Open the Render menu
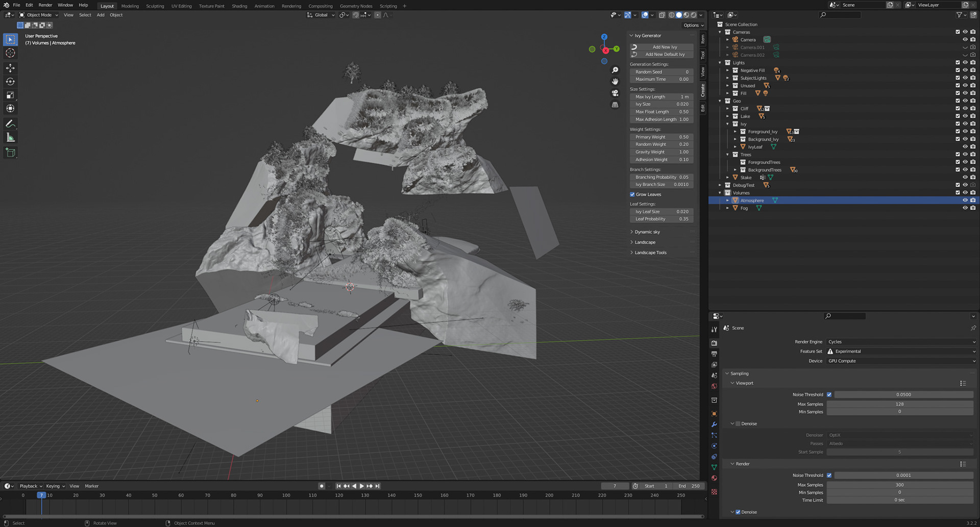980x527 pixels. (45, 5)
